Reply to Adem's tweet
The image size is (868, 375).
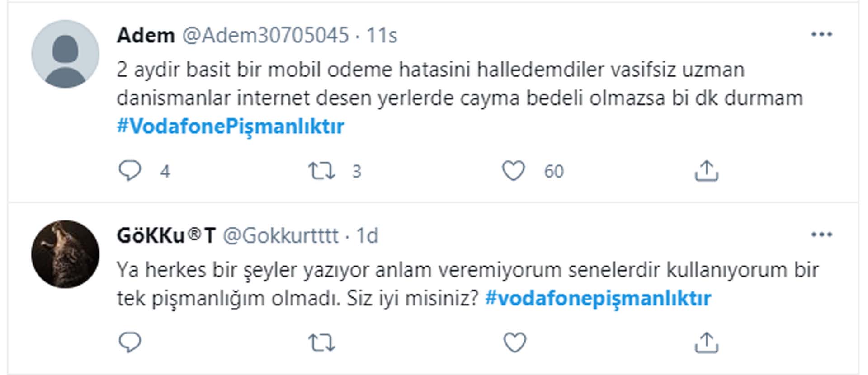click(130, 170)
